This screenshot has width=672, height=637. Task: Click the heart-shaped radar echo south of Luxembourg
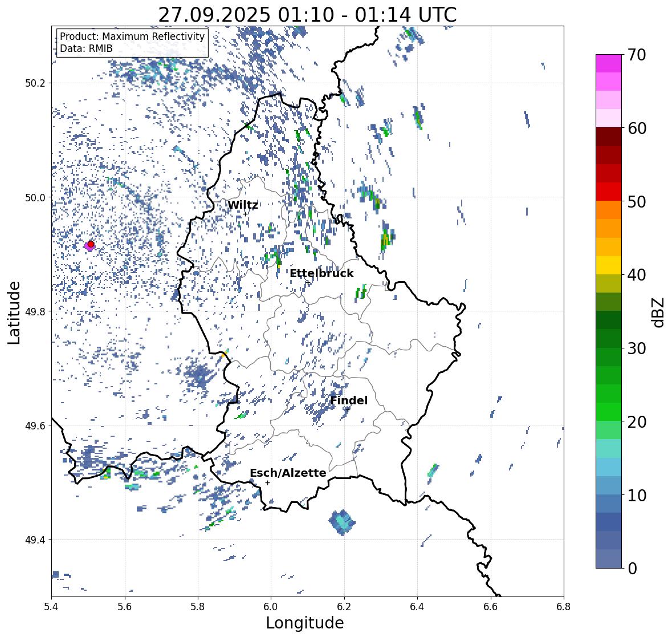coord(342,522)
